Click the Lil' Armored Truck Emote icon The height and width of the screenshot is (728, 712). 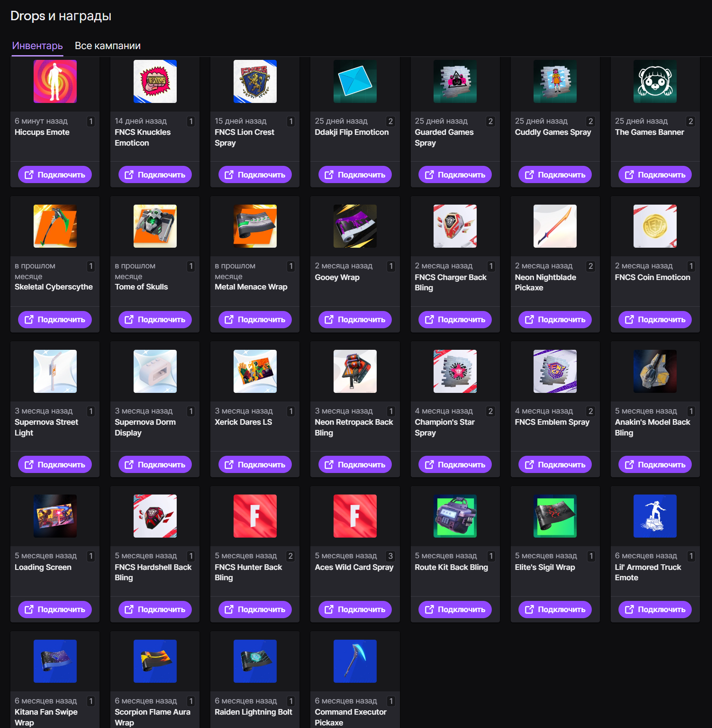pos(655,516)
